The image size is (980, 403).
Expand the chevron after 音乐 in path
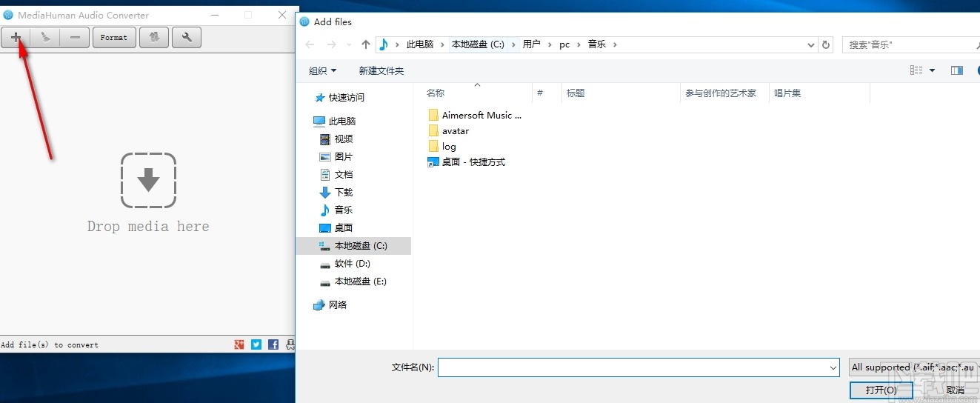615,44
